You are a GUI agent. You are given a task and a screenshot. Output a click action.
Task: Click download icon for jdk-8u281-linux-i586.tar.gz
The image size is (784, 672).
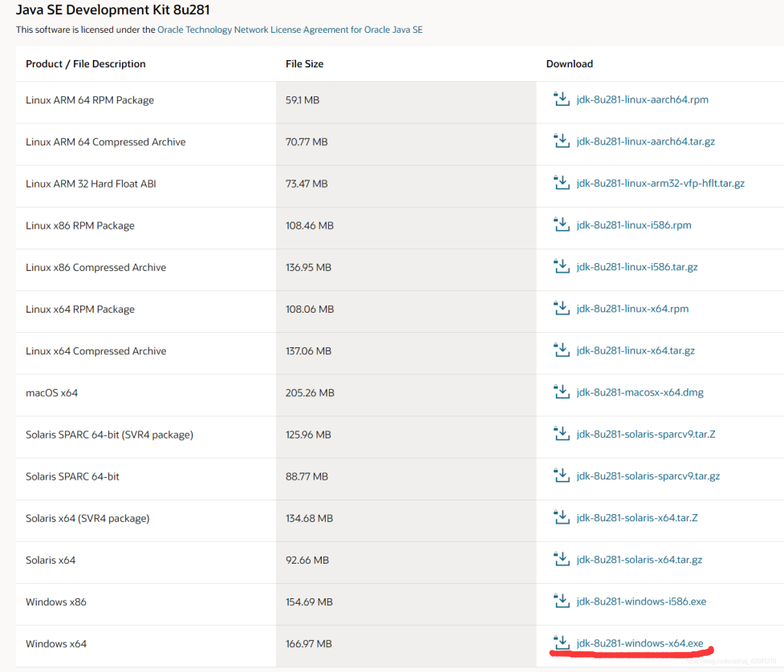point(562,267)
